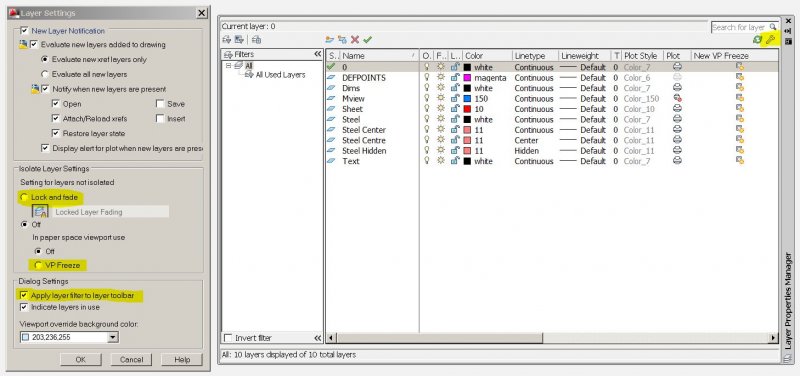
Task: Enable the Save checkbox
Action: [x=160, y=104]
